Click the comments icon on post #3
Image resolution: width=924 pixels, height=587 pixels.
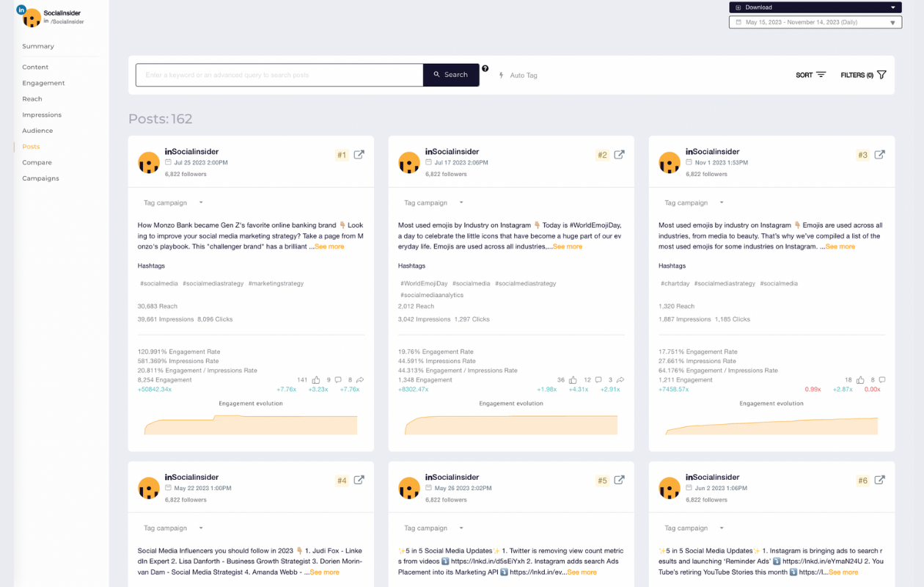click(882, 380)
